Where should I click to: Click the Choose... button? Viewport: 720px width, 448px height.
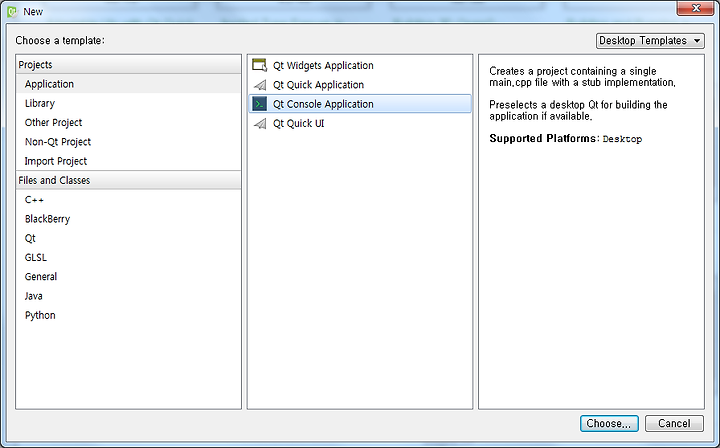tap(609, 423)
